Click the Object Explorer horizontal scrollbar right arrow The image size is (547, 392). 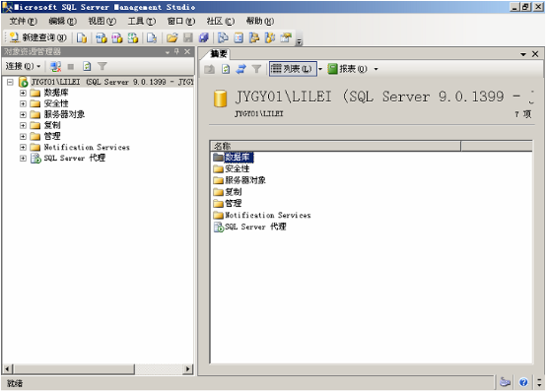point(188,368)
